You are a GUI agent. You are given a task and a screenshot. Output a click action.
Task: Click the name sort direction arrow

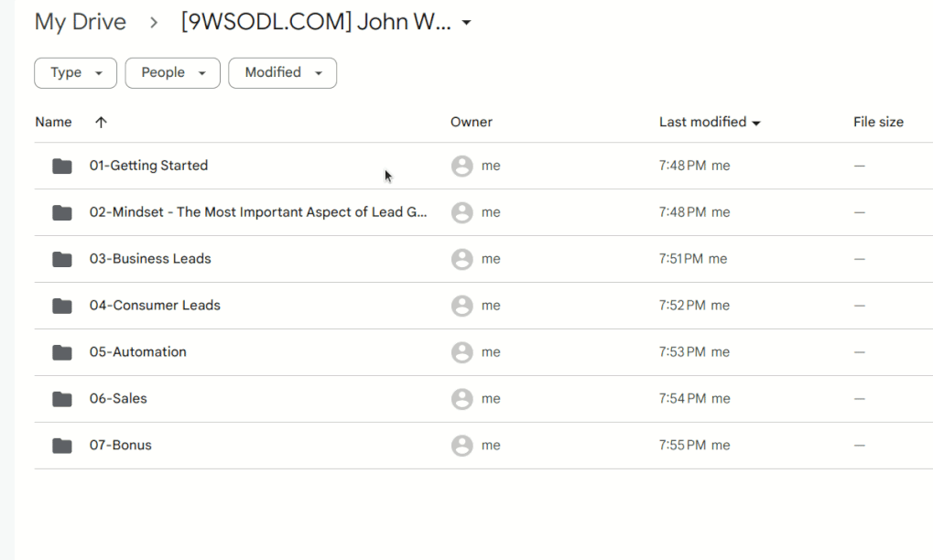pos(101,122)
